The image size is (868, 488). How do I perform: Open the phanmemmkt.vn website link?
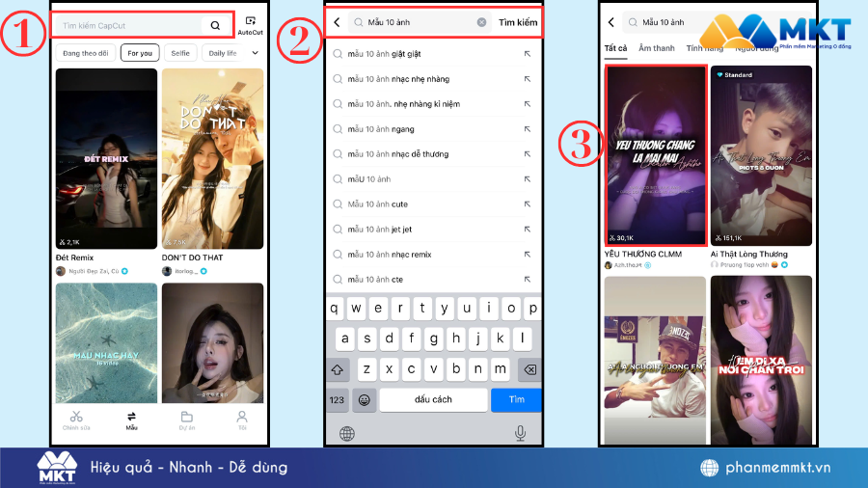pyautogui.click(x=777, y=468)
